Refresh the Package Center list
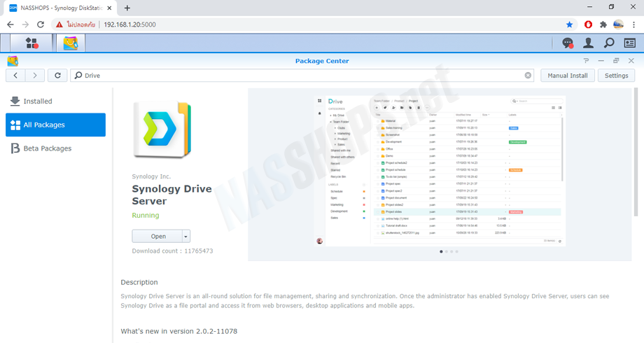Viewport: 644px width, 343px height. coord(57,75)
